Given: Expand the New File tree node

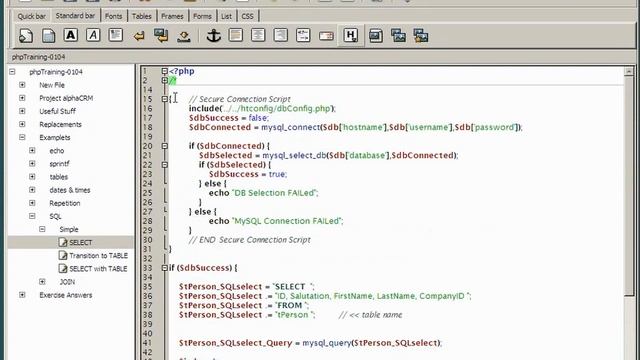Looking at the screenshot, I should (x=22, y=85).
